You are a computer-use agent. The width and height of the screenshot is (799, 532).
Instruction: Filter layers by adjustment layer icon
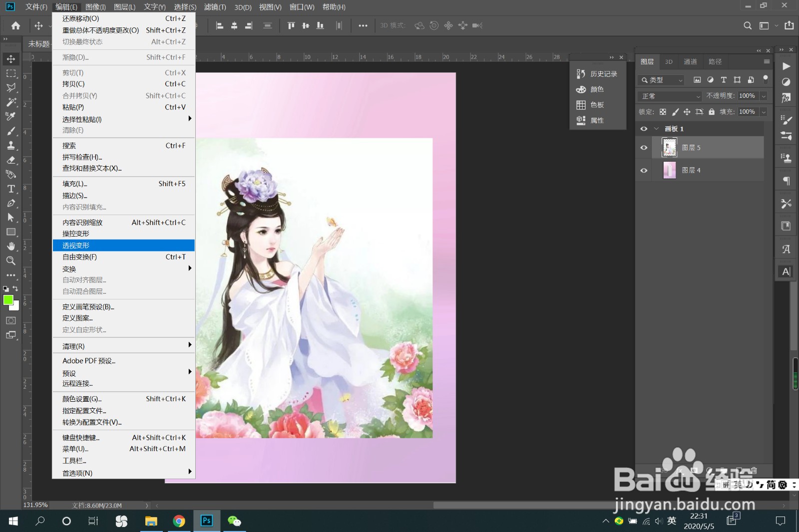pos(710,80)
